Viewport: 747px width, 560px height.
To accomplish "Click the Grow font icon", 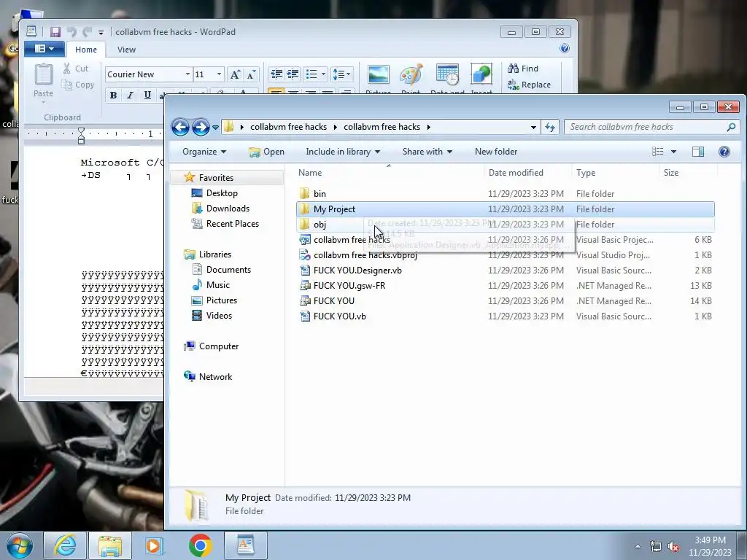I will coord(235,74).
